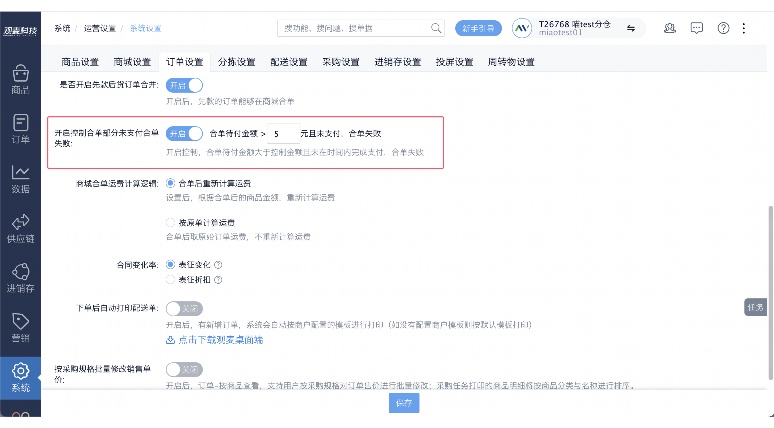This screenshot has width=774, height=428.
Task: Switch to 进销存设置 tab
Action: pyautogui.click(x=397, y=62)
